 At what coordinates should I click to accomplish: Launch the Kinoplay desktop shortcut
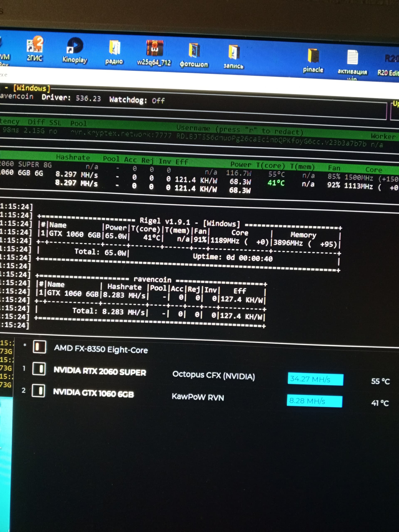pyautogui.click(x=75, y=50)
